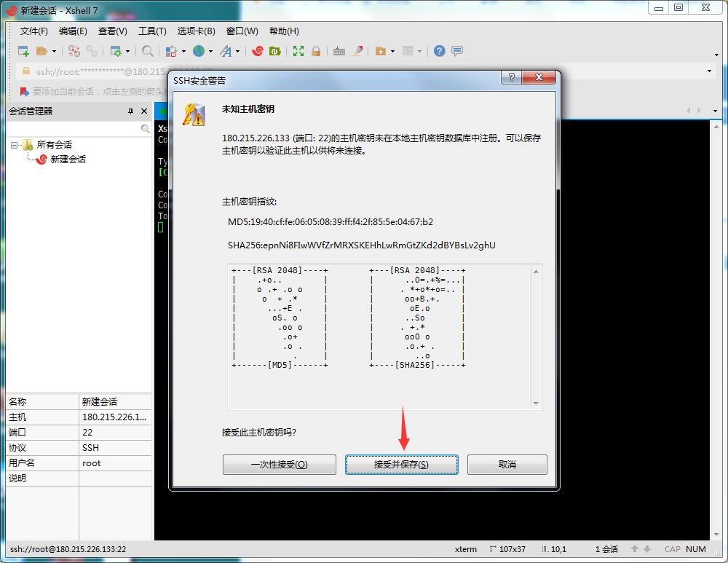Click the bookmark arrow icon on session hint bar
The width and height of the screenshot is (728, 563).
click(24, 91)
